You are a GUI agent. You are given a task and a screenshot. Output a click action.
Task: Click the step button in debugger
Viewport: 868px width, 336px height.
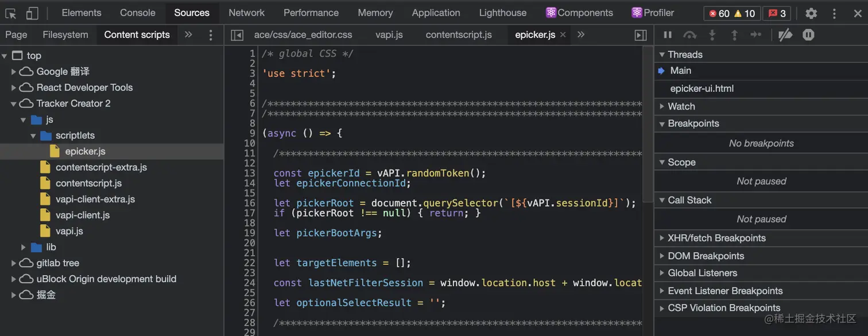[x=756, y=35]
